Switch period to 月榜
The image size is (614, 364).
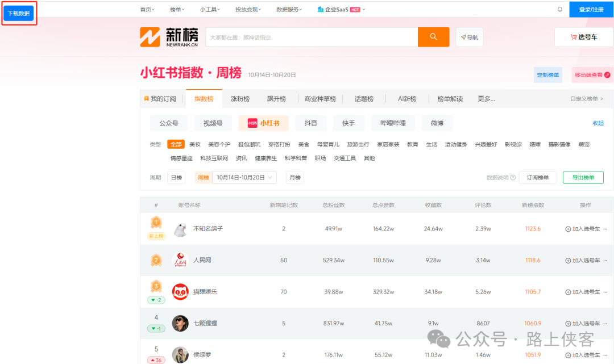(295, 178)
